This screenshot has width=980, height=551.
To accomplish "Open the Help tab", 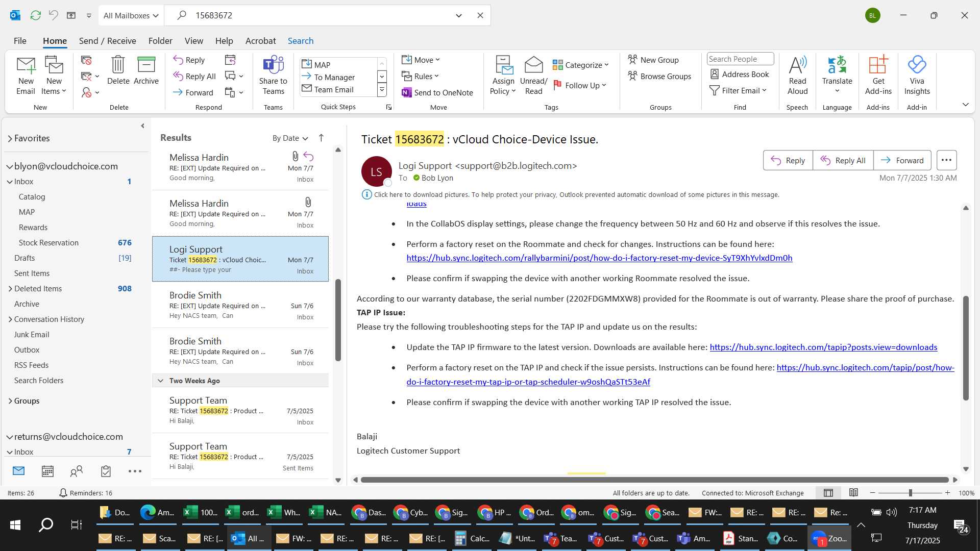I will (x=224, y=41).
